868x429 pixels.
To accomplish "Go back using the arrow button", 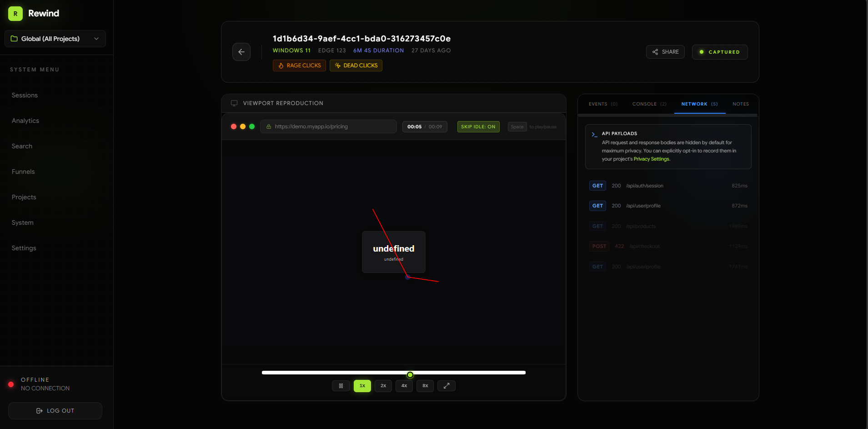I will point(241,52).
